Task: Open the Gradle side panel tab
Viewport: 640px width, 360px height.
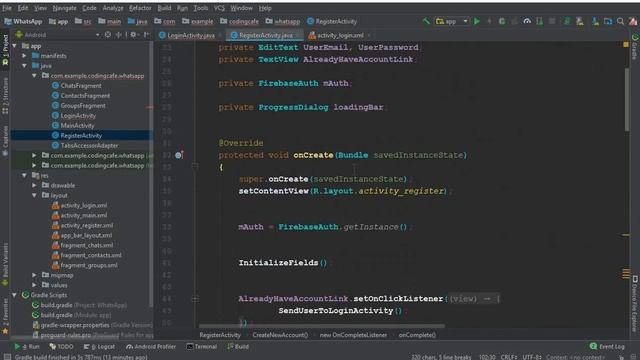Action: pyautogui.click(x=635, y=47)
